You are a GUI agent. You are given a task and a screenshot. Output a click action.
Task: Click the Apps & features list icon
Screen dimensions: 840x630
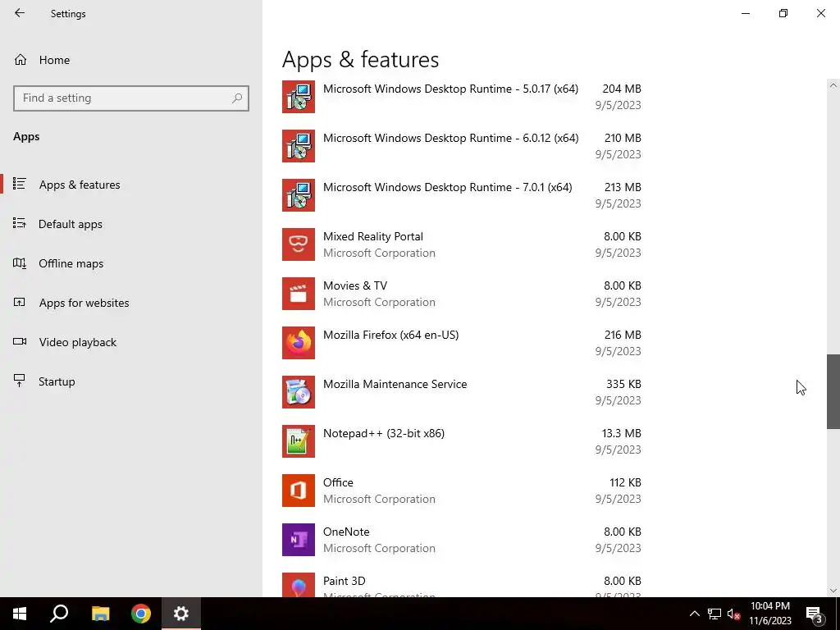(20, 184)
